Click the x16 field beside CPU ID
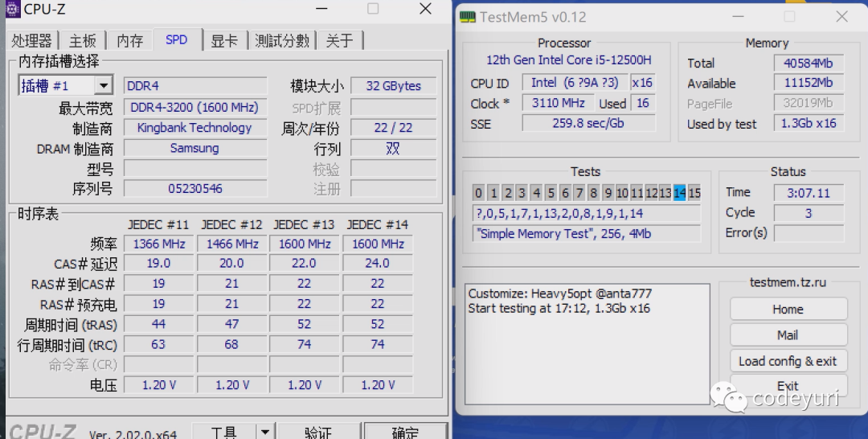The image size is (868, 439). tap(643, 83)
